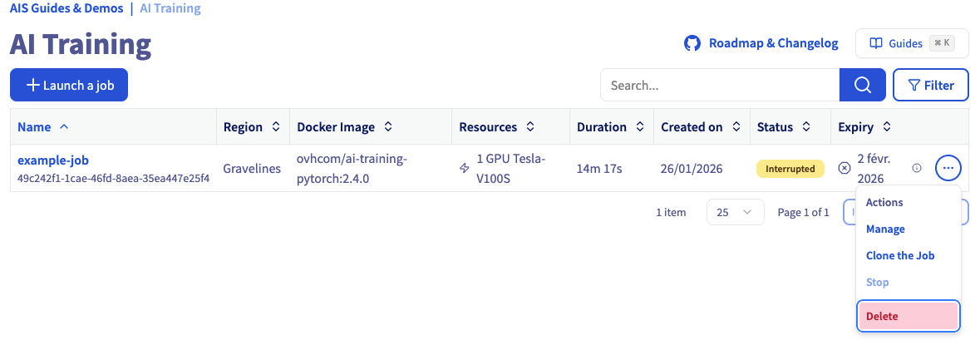Select Delete from the actions menu

(x=908, y=316)
